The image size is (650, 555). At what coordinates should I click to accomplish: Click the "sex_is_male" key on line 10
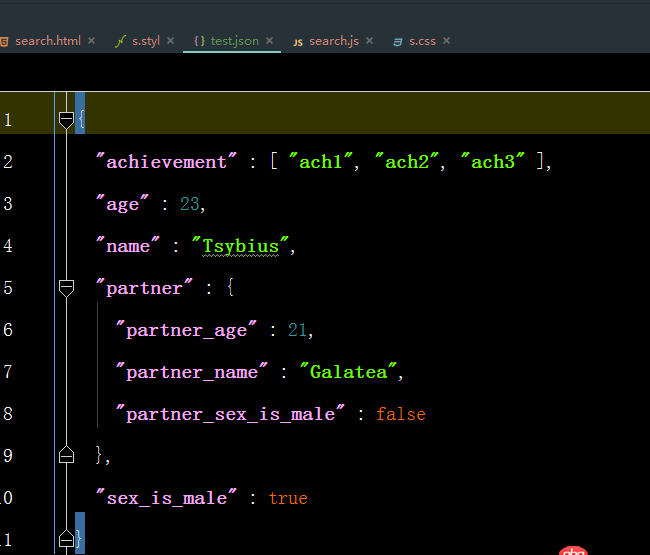pyautogui.click(x=166, y=498)
